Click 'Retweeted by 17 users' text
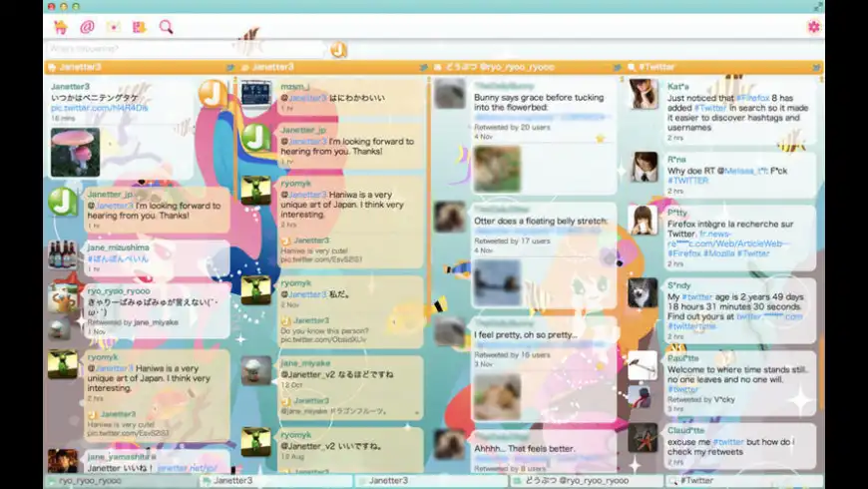The height and width of the screenshot is (489, 868). tap(512, 242)
